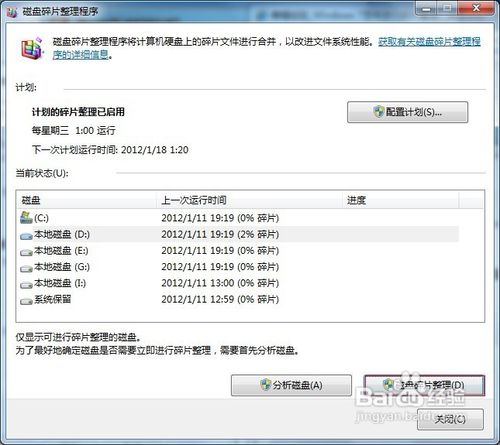The width and height of the screenshot is (500, 445).
Task: Select the 本地磁盘 (G:) row
Action: 239,267
